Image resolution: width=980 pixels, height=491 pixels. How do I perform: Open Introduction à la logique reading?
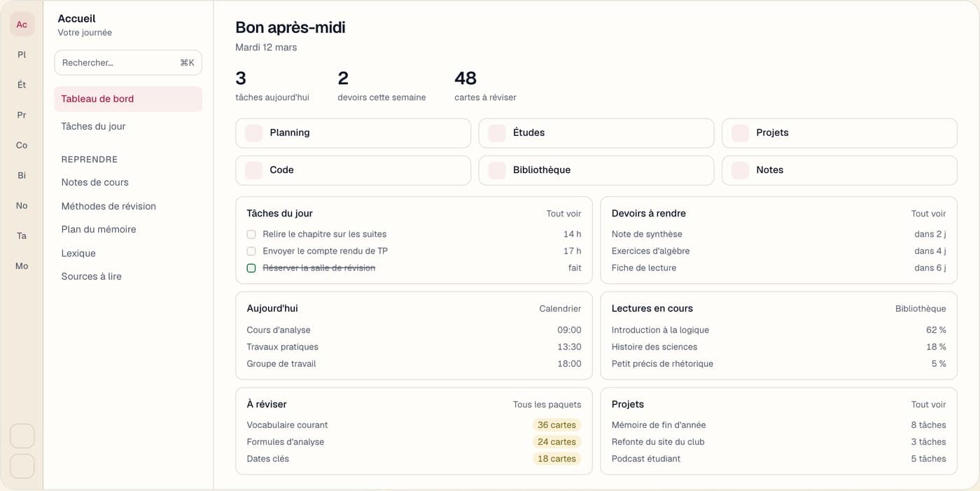coord(778,330)
